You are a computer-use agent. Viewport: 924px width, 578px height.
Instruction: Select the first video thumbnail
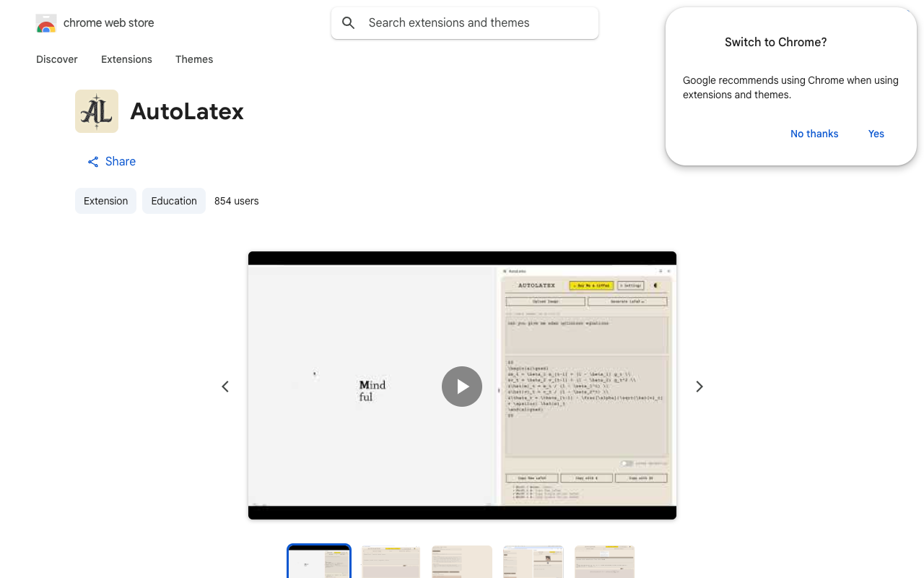coord(319,561)
